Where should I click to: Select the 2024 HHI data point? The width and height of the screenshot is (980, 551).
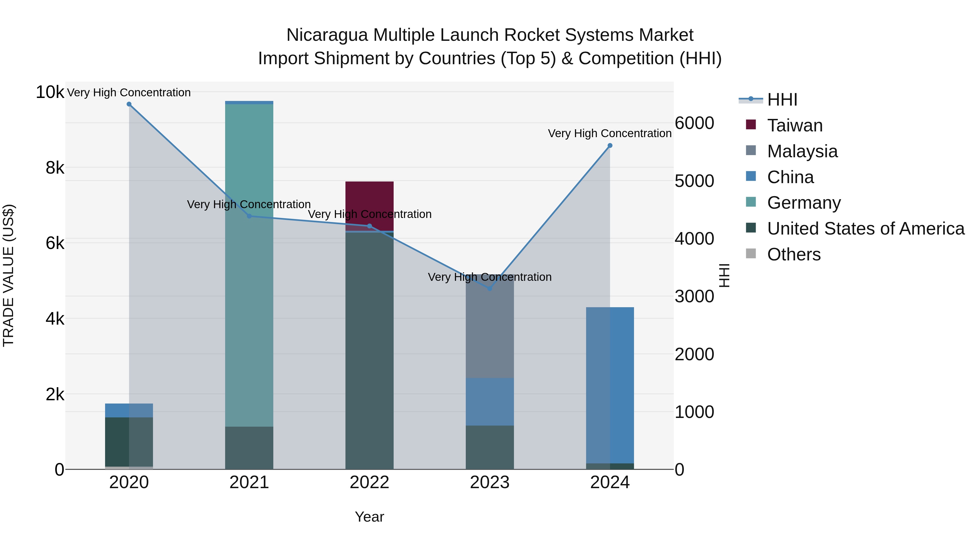610,145
